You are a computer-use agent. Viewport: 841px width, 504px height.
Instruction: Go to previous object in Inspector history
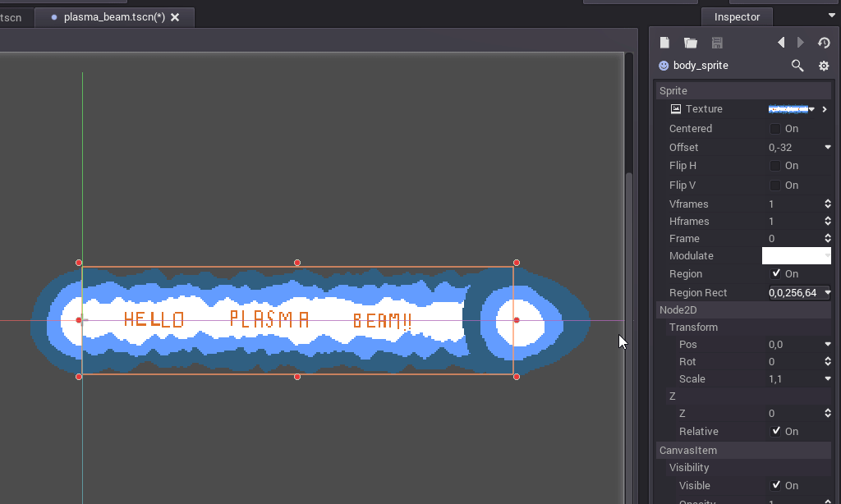pyautogui.click(x=782, y=43)
